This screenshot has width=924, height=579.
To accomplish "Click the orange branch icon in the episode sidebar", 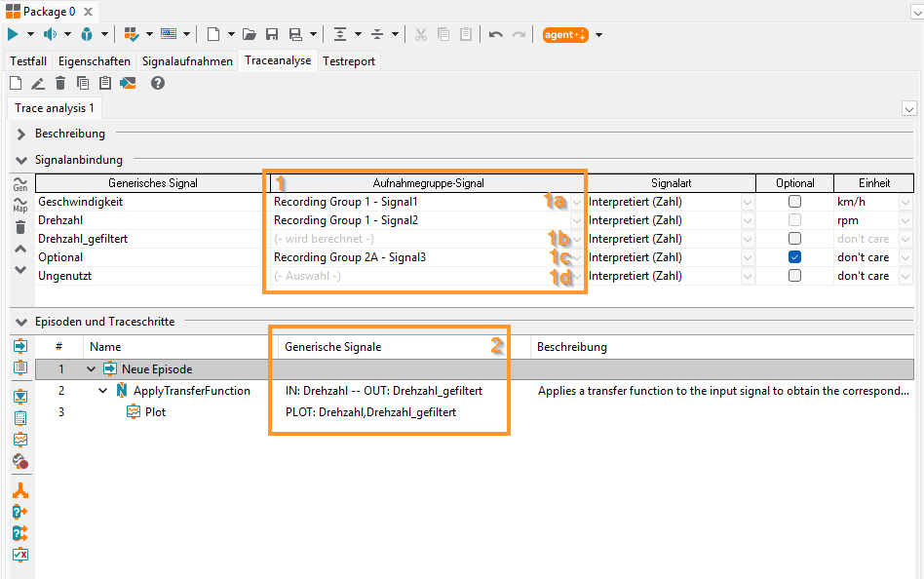I will (x=20, y=490).
